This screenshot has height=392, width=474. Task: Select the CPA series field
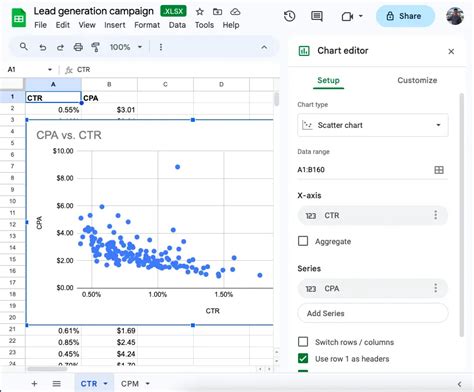pyautogui.click(x=373, y=289)
